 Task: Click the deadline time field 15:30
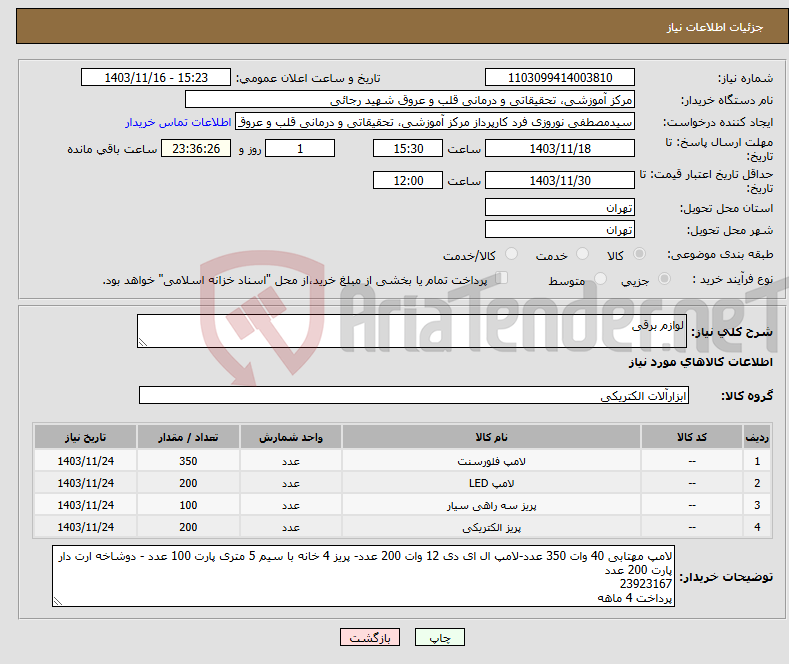(408, 148)
